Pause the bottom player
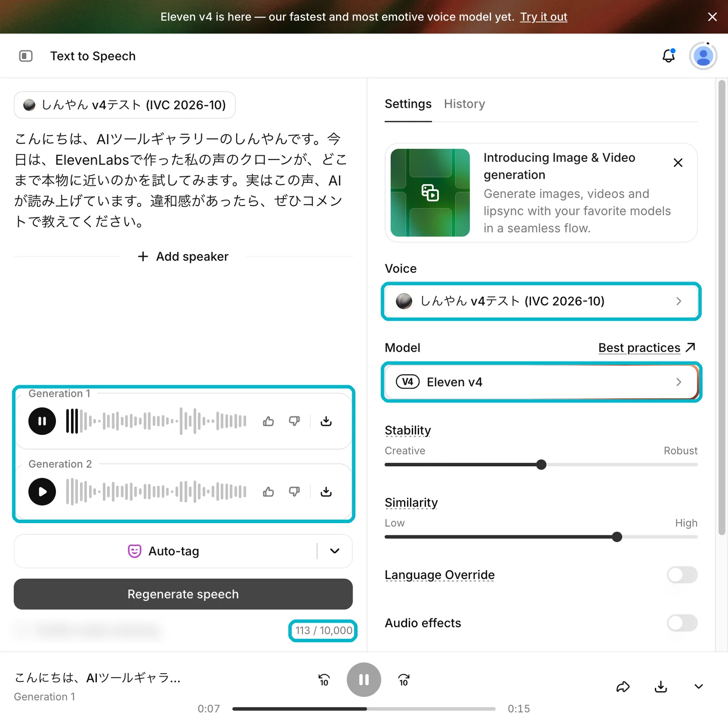The height and width of the screenshot is (721, 728). click(364, 680)
